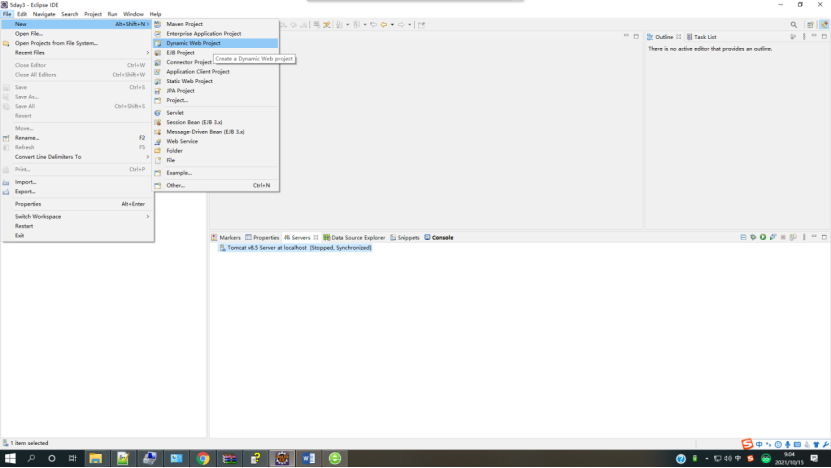Open the Project... wizard entry
Image resolution: width=831 pixels, height=468 pixels.
pos(215,100)
